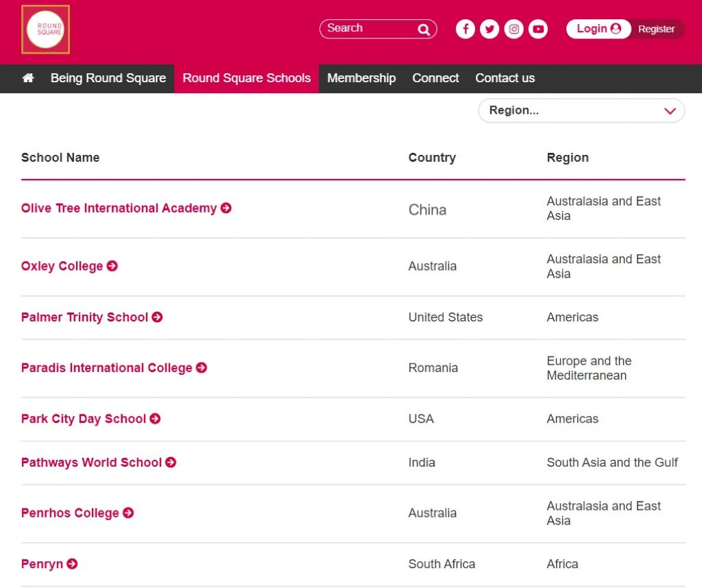Screen dimensions: 702x588
Task: Click the Round Square logo
Action: [x=45, y=29]
